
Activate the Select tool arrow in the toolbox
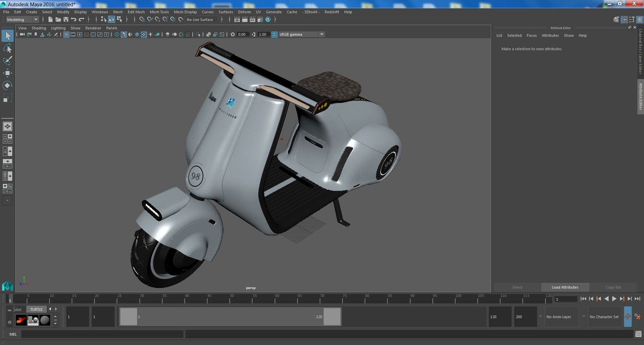(x=7, y=36)
